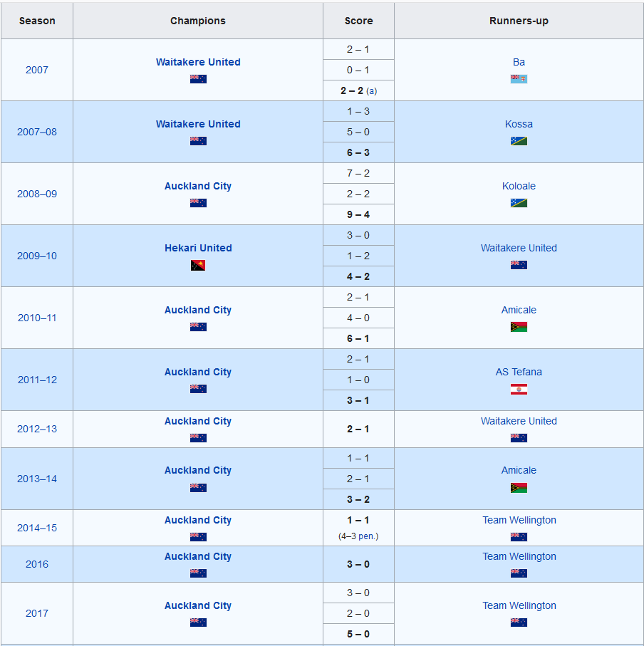The width and height of the screenshot is (644, 646).
Task: Click Papua New Guinea flag under Hekari United
Action: pyautogui.click(x=198, y=265)
